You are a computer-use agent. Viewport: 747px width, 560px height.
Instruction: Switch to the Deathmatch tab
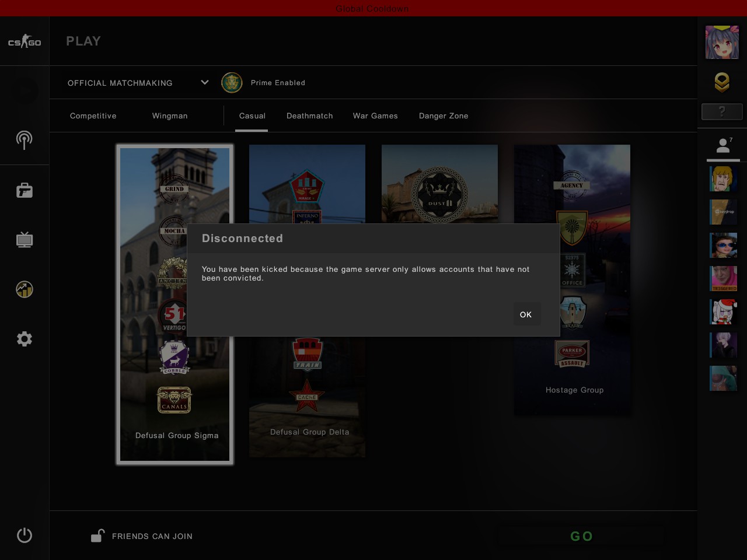(310, 116)
